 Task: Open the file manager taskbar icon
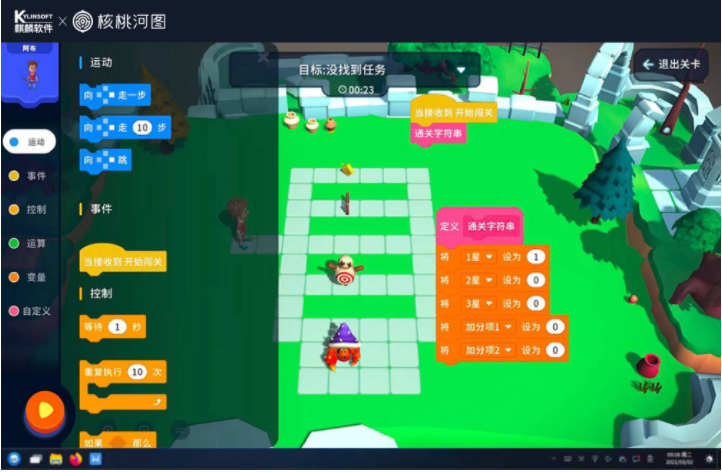tap(55, 459)
